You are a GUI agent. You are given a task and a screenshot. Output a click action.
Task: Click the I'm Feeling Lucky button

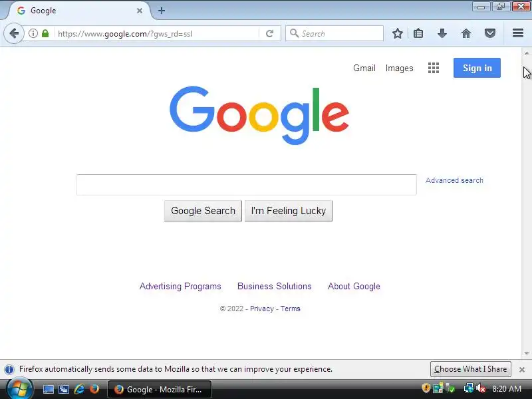point(289,211)
